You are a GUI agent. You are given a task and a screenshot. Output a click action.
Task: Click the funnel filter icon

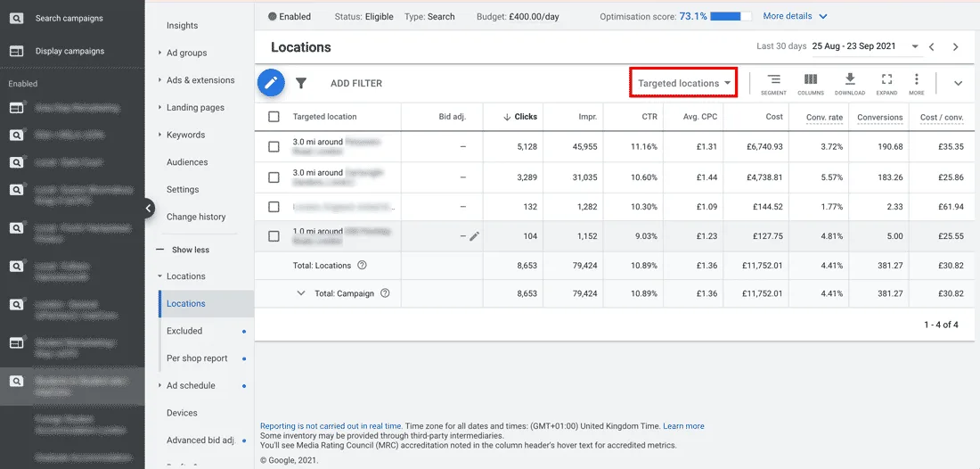pyautogui.click(x=301, y=83)
